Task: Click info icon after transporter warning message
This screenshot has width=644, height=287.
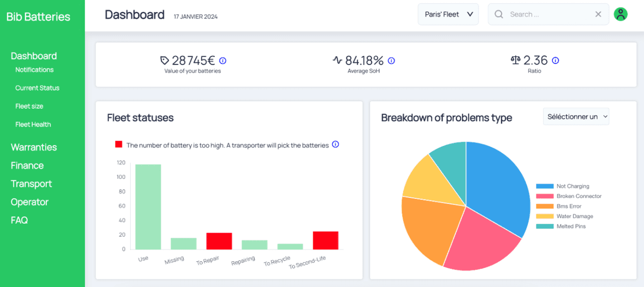Action: click(x=336, y=145)
